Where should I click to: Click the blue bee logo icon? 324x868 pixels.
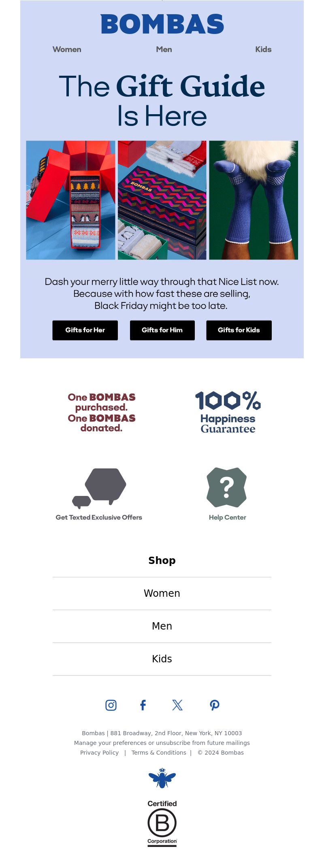[x=162, y=778]
